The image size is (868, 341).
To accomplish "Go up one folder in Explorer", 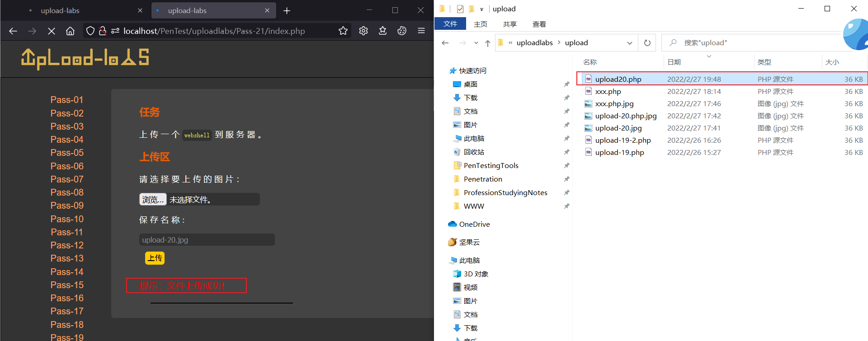I will (487, 43).
